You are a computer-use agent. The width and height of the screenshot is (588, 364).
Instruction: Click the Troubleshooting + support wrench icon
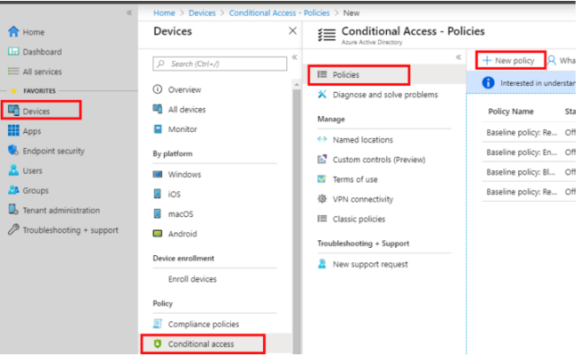13,229
